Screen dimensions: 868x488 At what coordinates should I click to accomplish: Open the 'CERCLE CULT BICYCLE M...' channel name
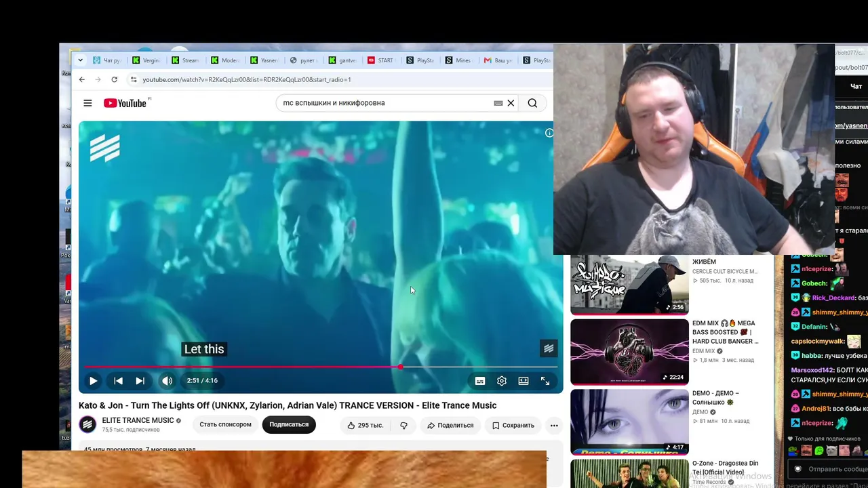click(x=725, y=272)
